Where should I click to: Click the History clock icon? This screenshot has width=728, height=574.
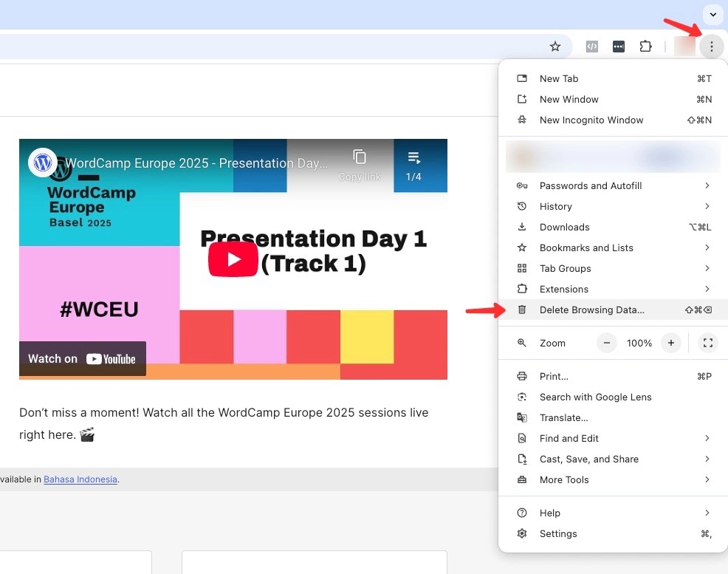[x=522, y=206]
